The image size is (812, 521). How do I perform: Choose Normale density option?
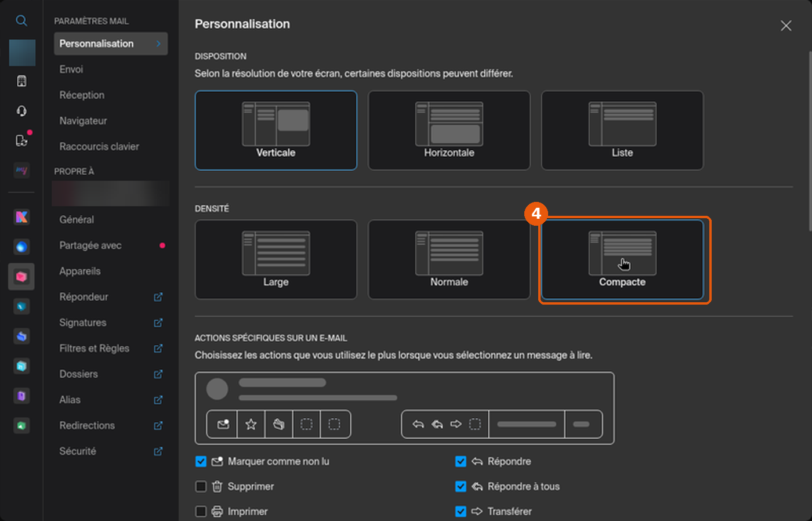click(449, 259)
